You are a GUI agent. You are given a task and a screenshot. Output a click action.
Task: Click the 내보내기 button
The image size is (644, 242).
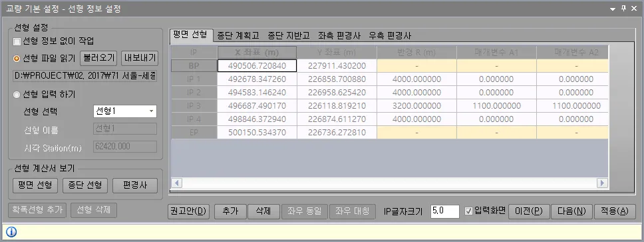pyautogui.click(x=140, y=58)
